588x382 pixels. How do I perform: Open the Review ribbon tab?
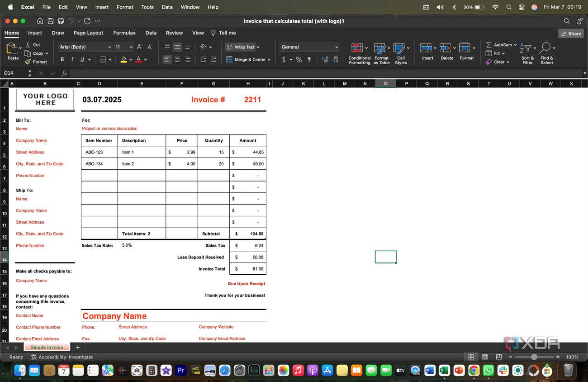pyautogui.click(x=174, y=33)
